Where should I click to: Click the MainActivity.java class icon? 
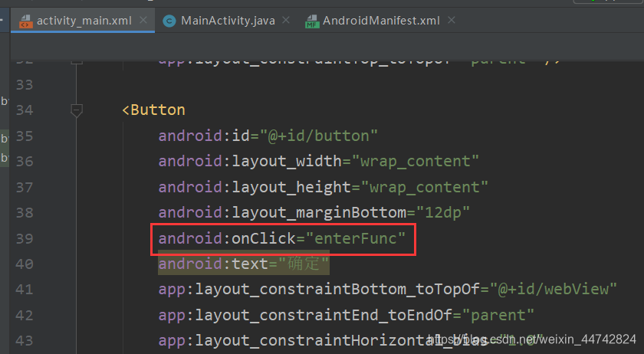[x=169, y=21]
